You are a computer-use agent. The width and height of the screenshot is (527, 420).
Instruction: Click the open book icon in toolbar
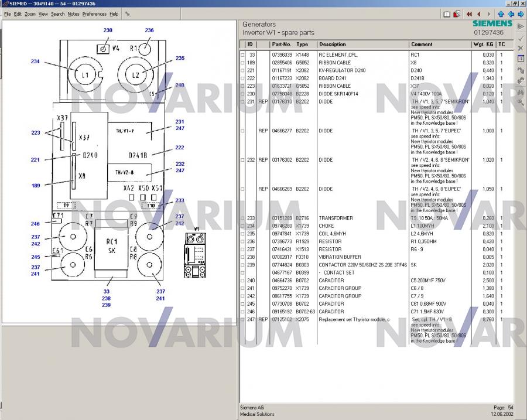click(x=447, y=14)
